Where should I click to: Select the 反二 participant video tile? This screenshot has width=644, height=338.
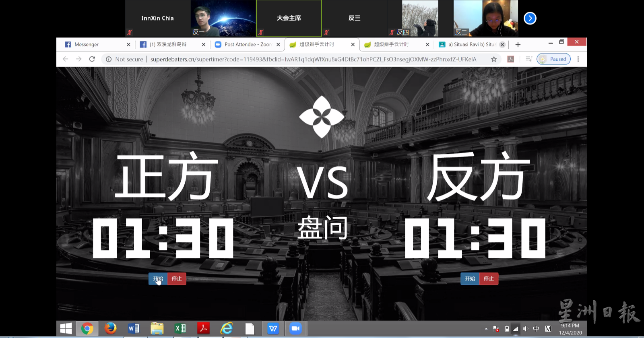[x=486, y=18]
